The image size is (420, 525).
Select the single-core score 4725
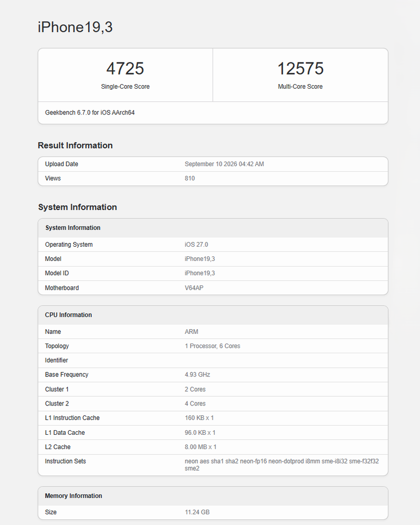(x=125, y=69)
